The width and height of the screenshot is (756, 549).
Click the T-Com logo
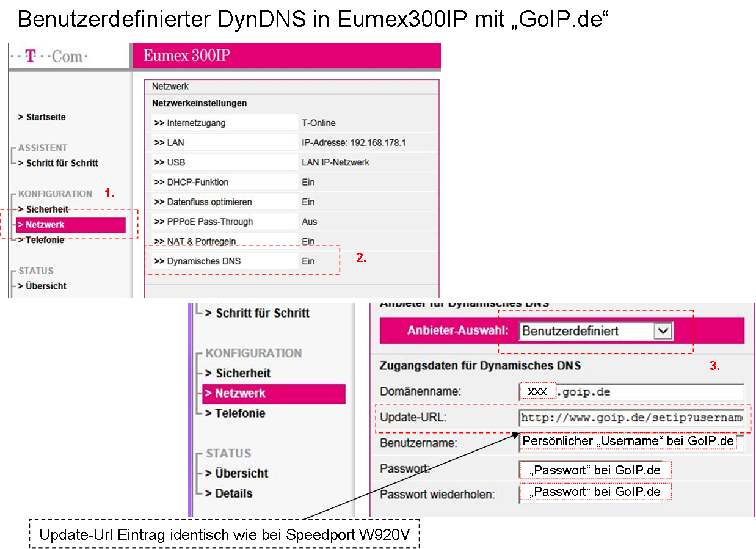49,57
